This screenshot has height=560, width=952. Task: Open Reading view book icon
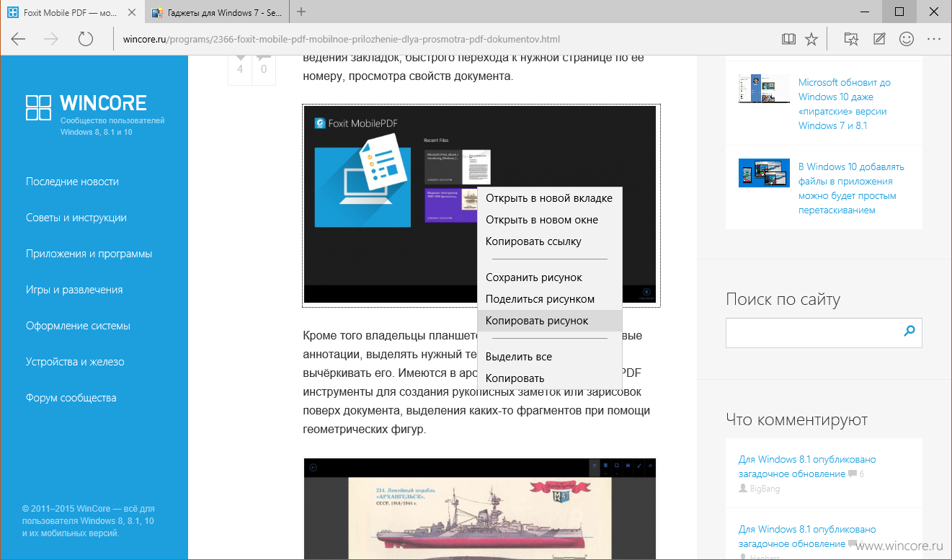(x=788, y=40)
